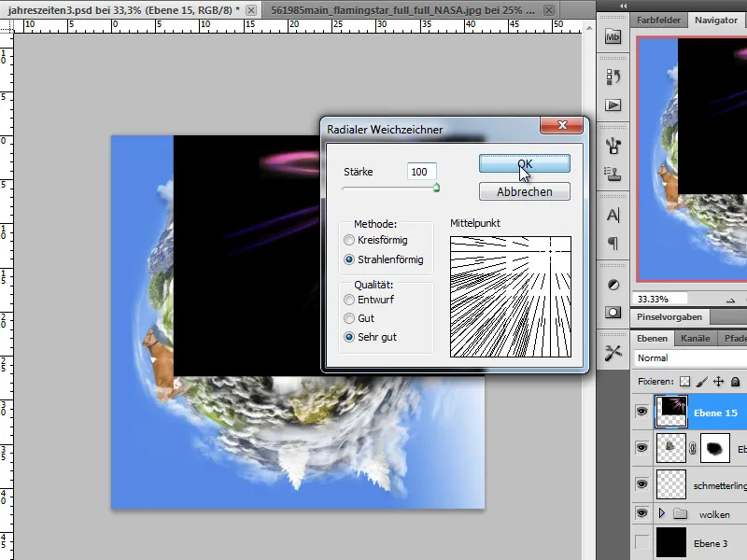Open the Pinselvorgaben tab
The height and width of the screenshot is (560, 747).
pyautogui.click(x=669, y=317)
